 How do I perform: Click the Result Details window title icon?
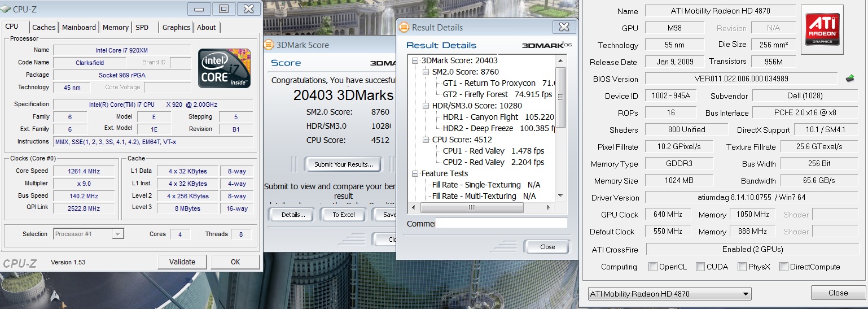404,27
